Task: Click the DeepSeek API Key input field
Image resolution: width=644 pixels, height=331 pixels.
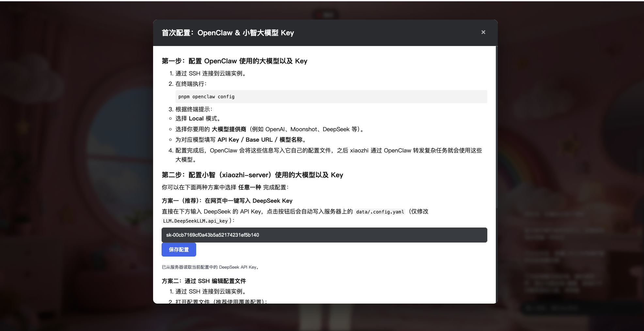Action: [324, 235]
